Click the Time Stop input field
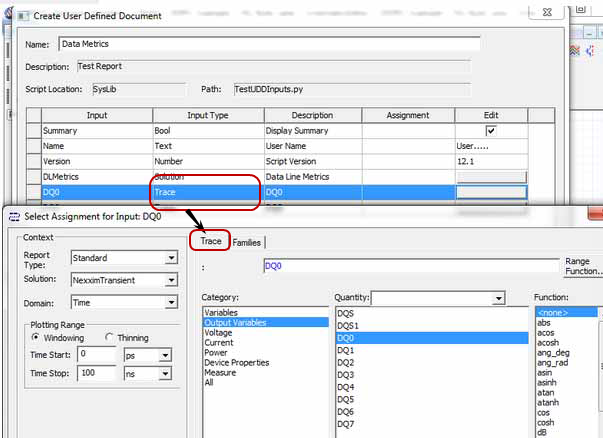Image resolution: width=603 pixels, height=438 pixels. click(96, 373)
